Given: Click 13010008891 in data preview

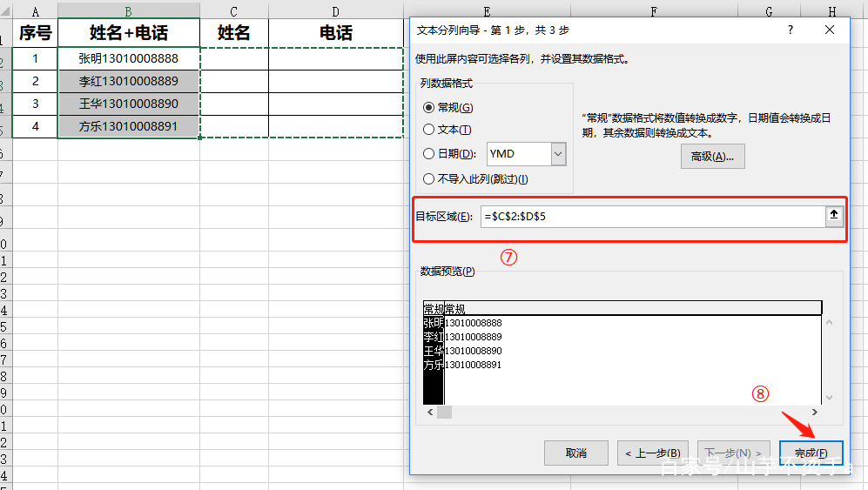Looking at the screenshot, I should click(474, 365).
